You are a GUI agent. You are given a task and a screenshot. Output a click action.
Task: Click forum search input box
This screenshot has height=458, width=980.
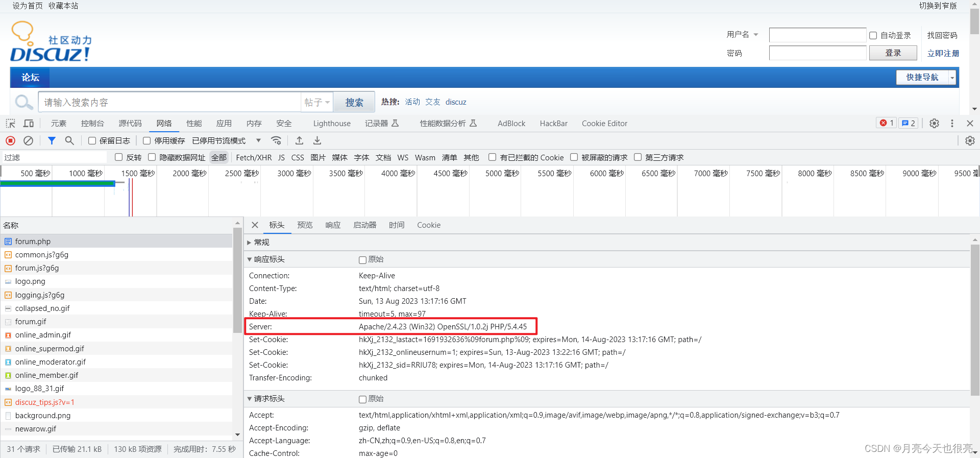pos(169,102)
